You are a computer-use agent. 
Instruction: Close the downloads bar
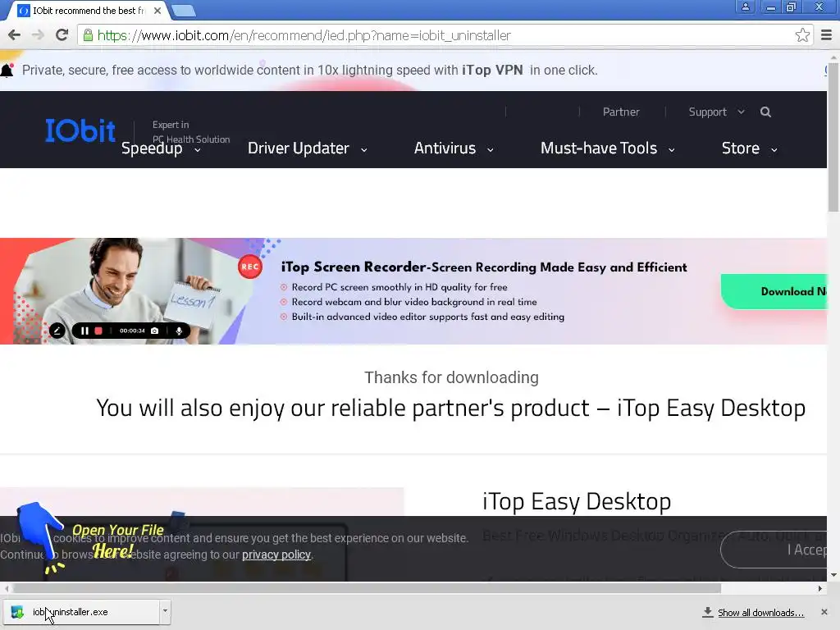[824, 612]
